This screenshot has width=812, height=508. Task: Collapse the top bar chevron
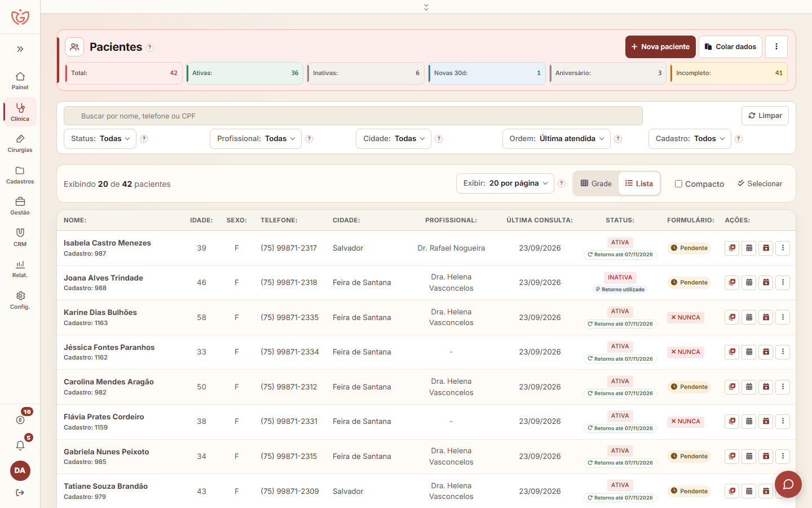(426, 7)
